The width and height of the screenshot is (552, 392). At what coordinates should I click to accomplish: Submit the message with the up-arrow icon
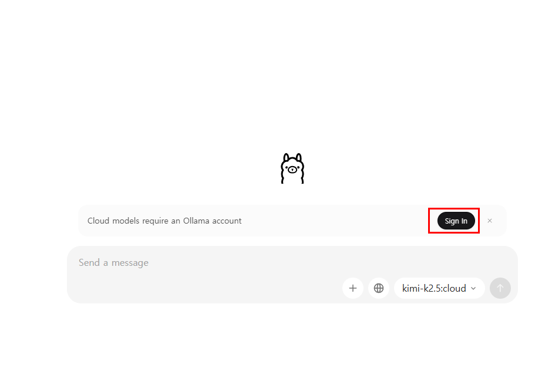point(500,288)
